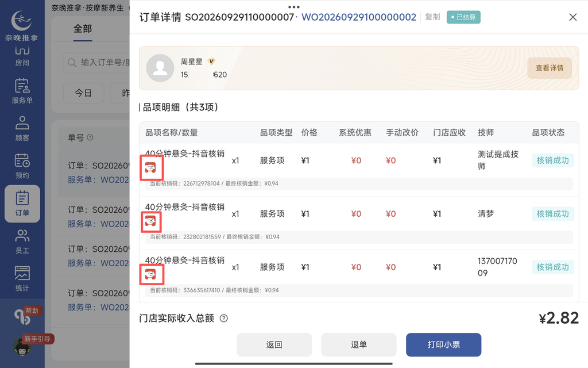Open 预约 from the sidebar

(22, 166)
